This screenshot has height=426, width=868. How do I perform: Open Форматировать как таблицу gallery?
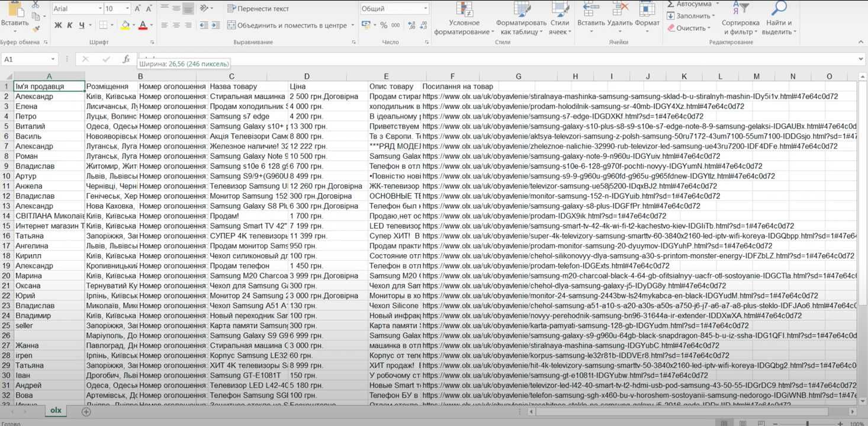[x=521, y=19]
